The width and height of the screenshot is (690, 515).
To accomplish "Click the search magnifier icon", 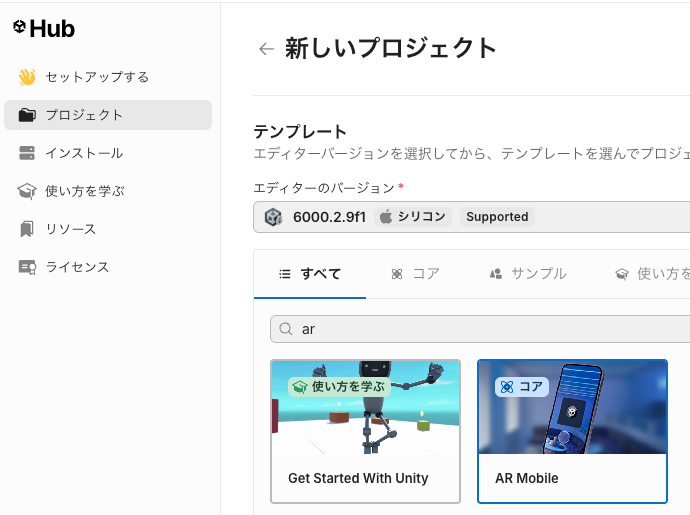I will pyautogui.click(x=286, y=329).
